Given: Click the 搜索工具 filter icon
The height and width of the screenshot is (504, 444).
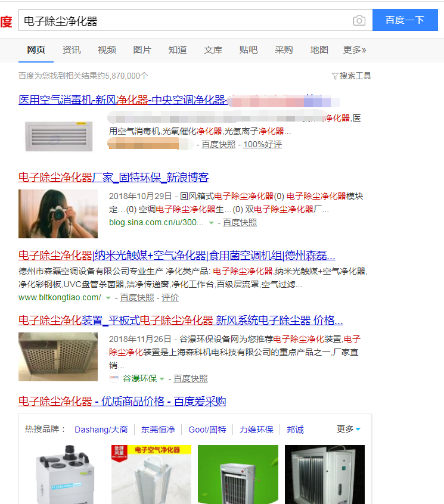Looking at the screenshot, I should [x=335, y=76].
